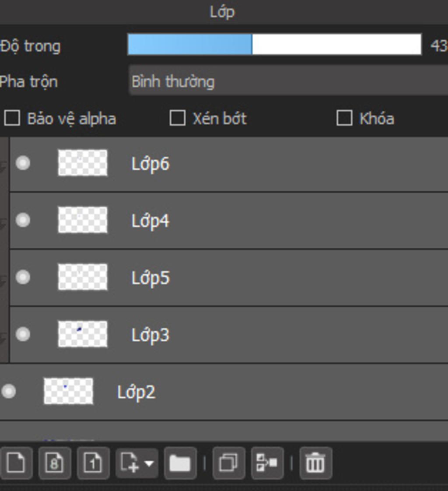Add a new color layer
This screenshot has width=448, height=491.
[x=16, y=463]
